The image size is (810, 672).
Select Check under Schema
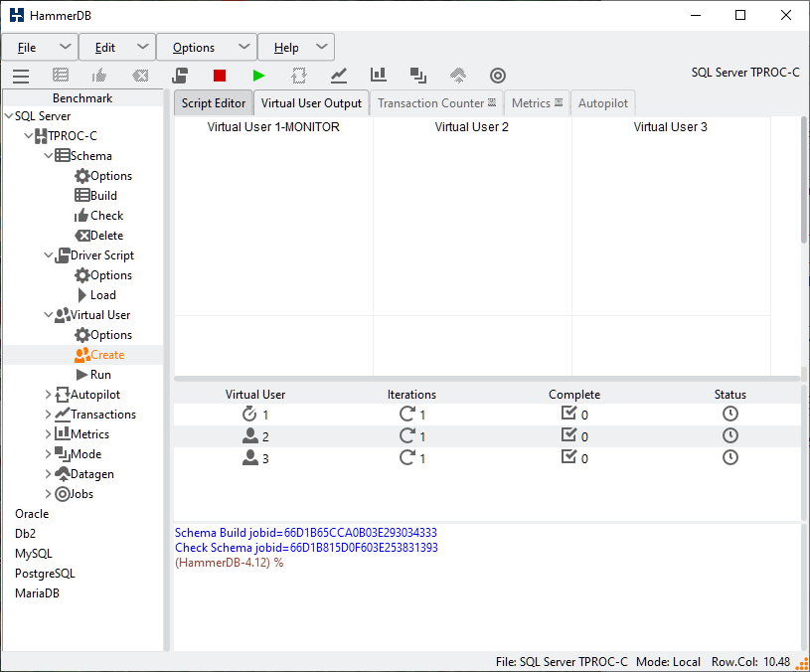pos(98,216)
